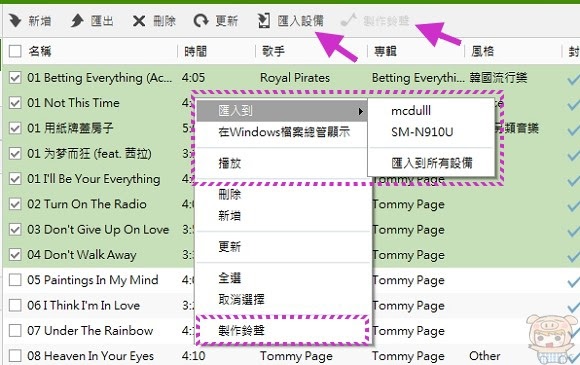Viewport: 580px width, 365px height.
Task: Click the 4:05 duration cell
Action: (x=193, y=78)
